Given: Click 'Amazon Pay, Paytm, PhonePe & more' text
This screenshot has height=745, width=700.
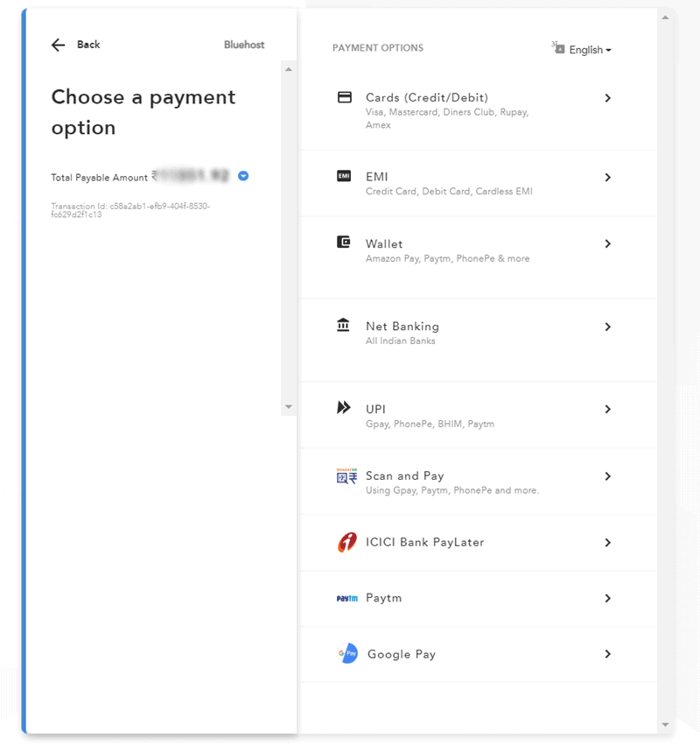Looking at the screenshot, I should click(447, 258).
